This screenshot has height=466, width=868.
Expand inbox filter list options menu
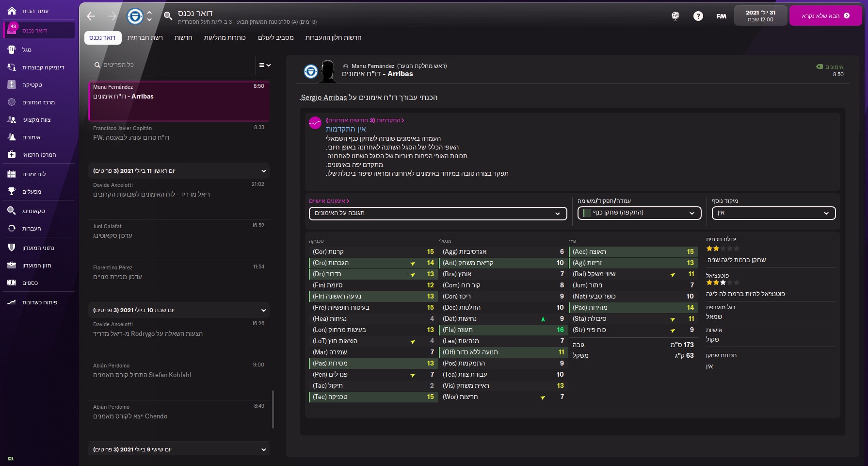coord(265,65)
